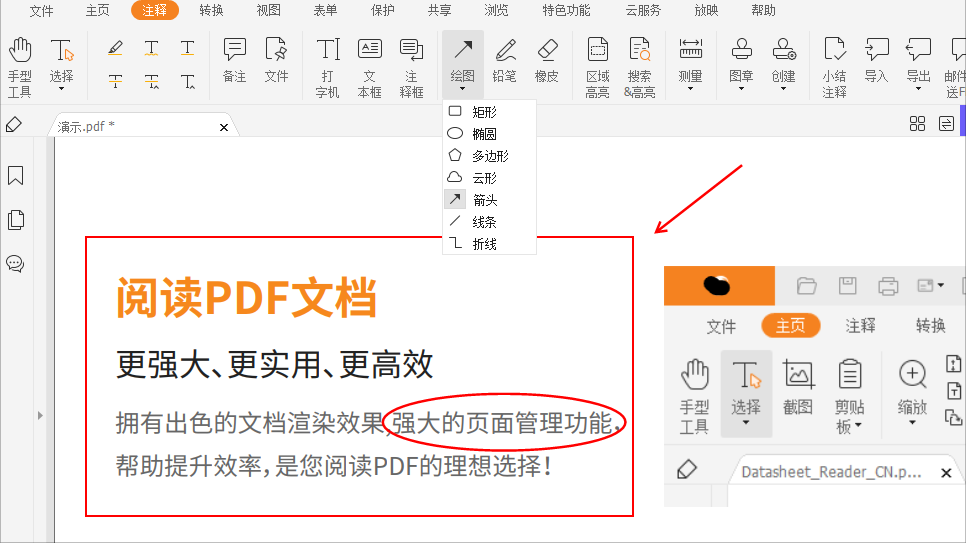This screenshot has width=966, height=543.
Task: Open the comments panel in left sidebar
Action: pos(16,264)
